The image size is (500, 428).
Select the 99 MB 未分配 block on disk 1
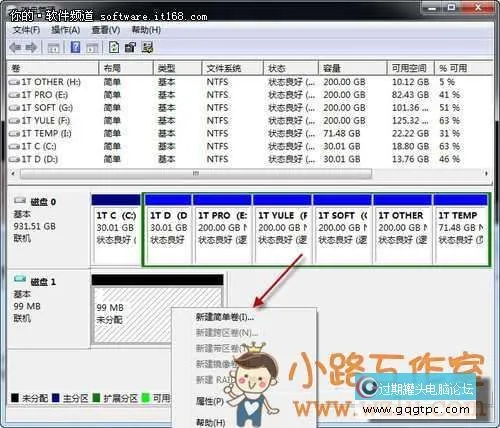pyautogui.click(x=157, y=309)
